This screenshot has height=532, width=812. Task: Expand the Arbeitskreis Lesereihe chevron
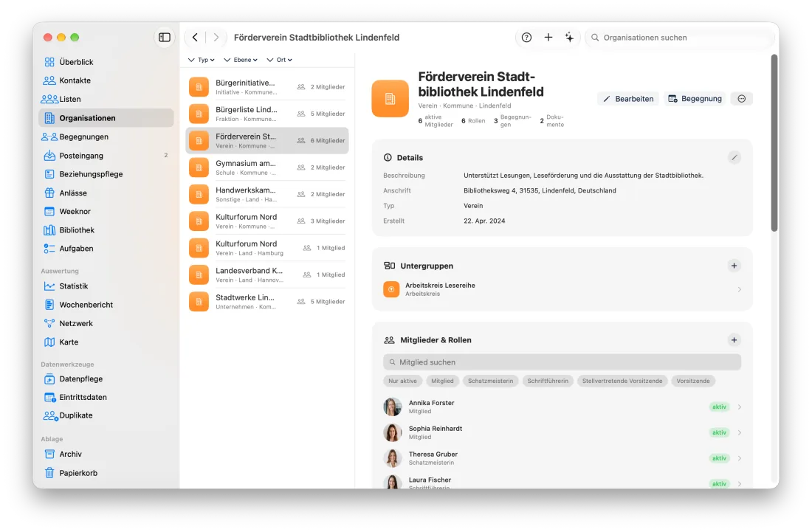(x=739, y=289)
